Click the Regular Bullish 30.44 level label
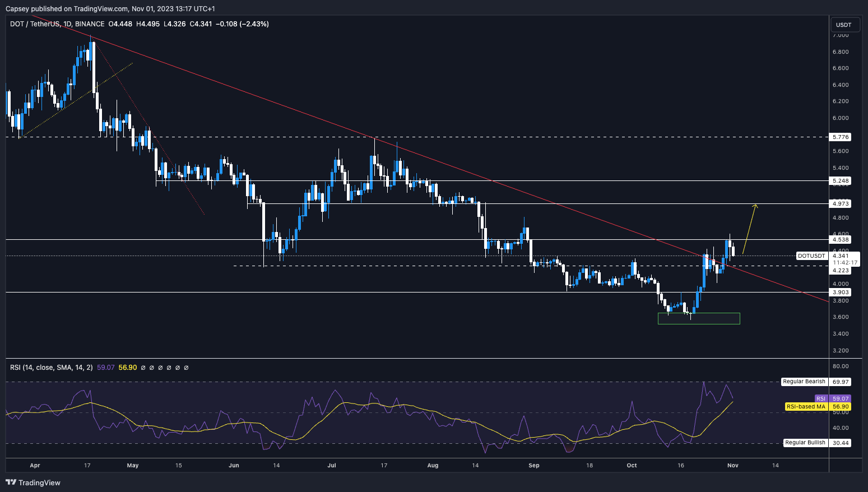The image size is (868, 492). pyautogui.click(x=805, y=442)
